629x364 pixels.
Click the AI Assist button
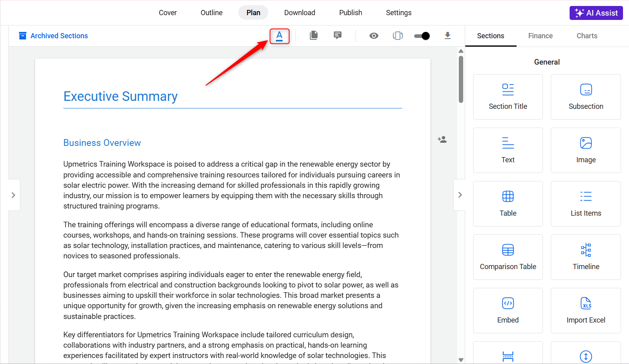(x=596, y=13)
